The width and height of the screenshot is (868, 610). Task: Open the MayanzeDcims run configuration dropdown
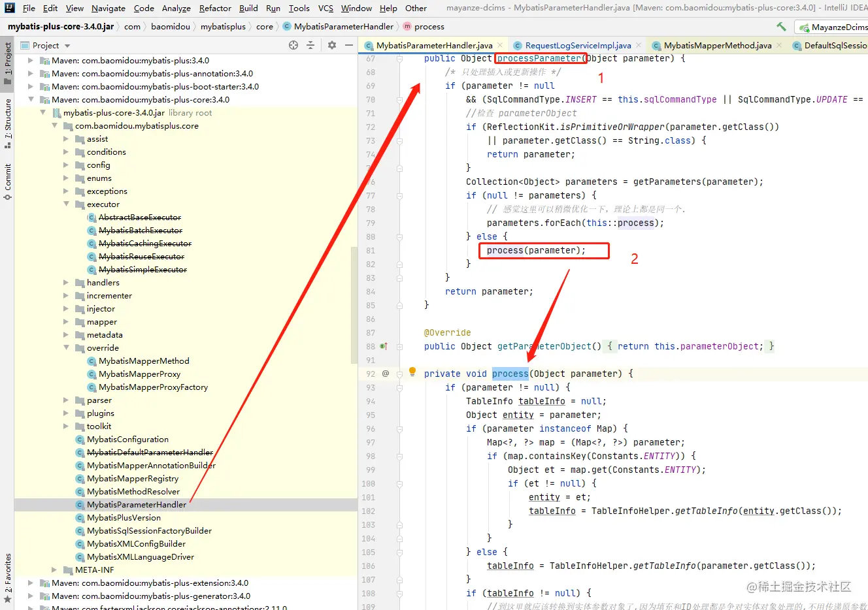pyautogui.click(x=833, y=27)
